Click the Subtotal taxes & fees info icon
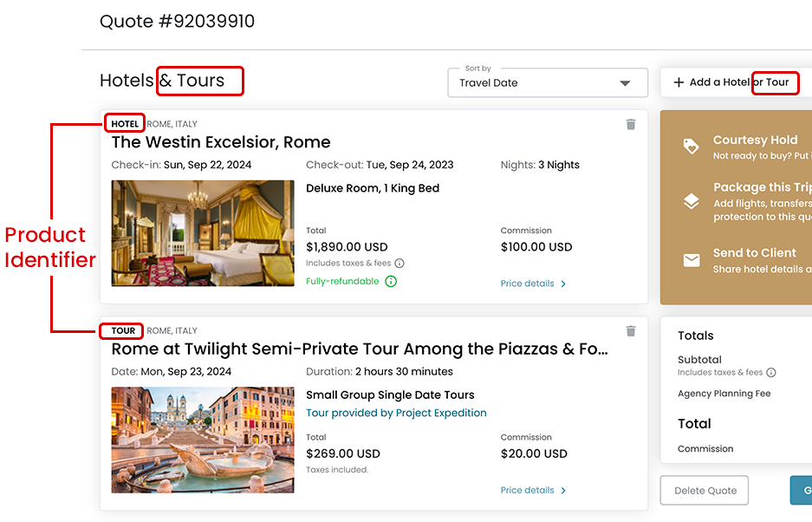812x522 pixels. [x=771, y=373]
